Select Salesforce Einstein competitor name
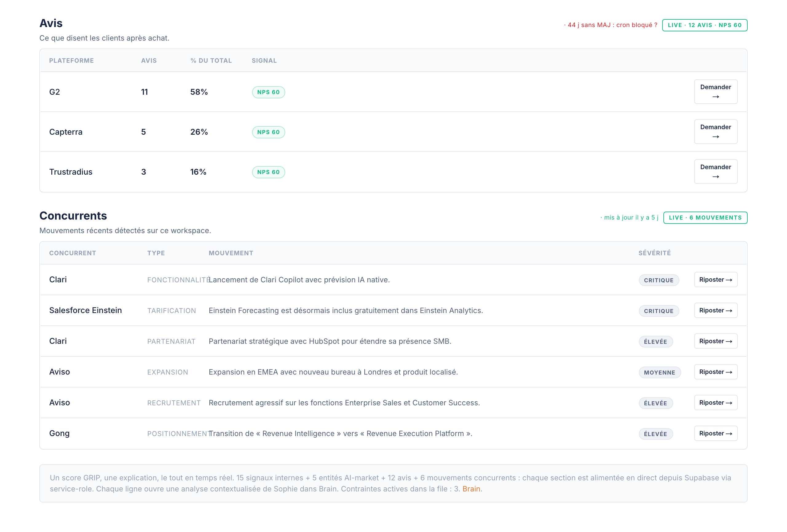787x532 pixels. pyautogui.click(x=85, y=311)
